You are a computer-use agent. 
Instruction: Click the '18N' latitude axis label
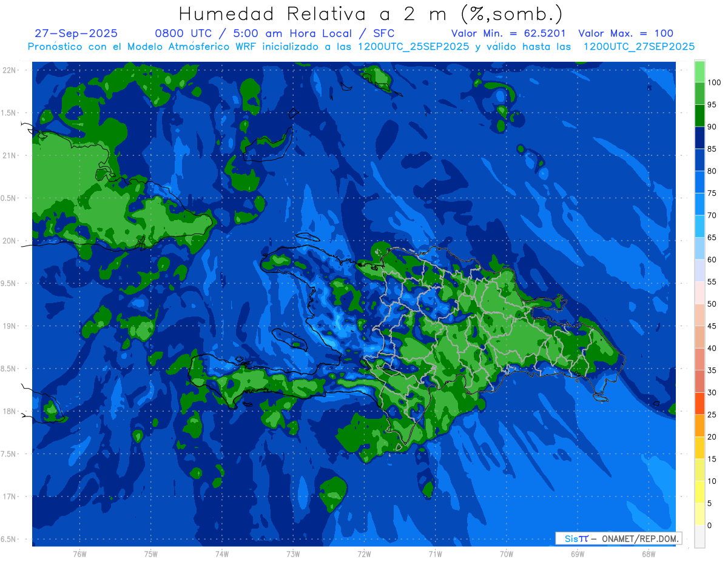[9, 411]
